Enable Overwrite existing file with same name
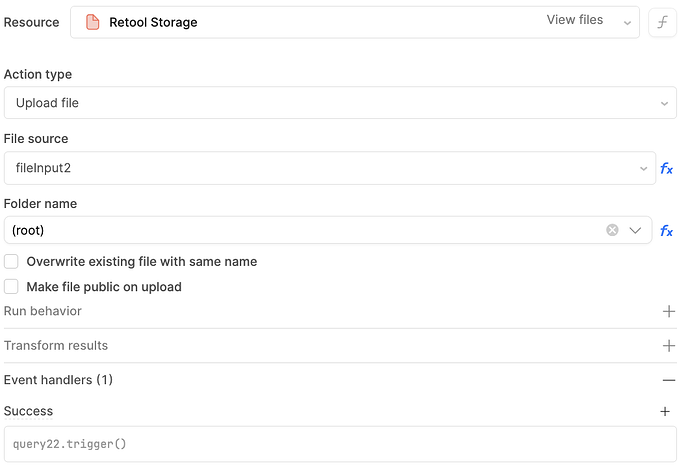The height and width of the screenshot is (471, 690). tap(12, 261)
